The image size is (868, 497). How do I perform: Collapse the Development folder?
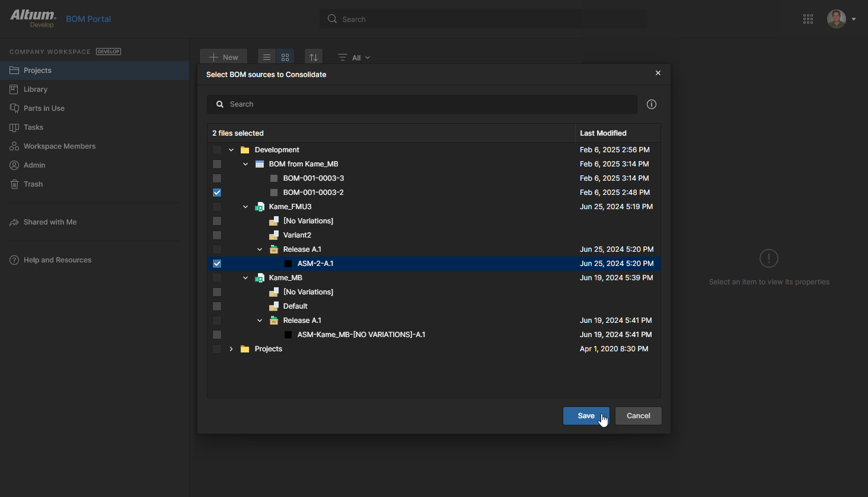coord(231,150)
